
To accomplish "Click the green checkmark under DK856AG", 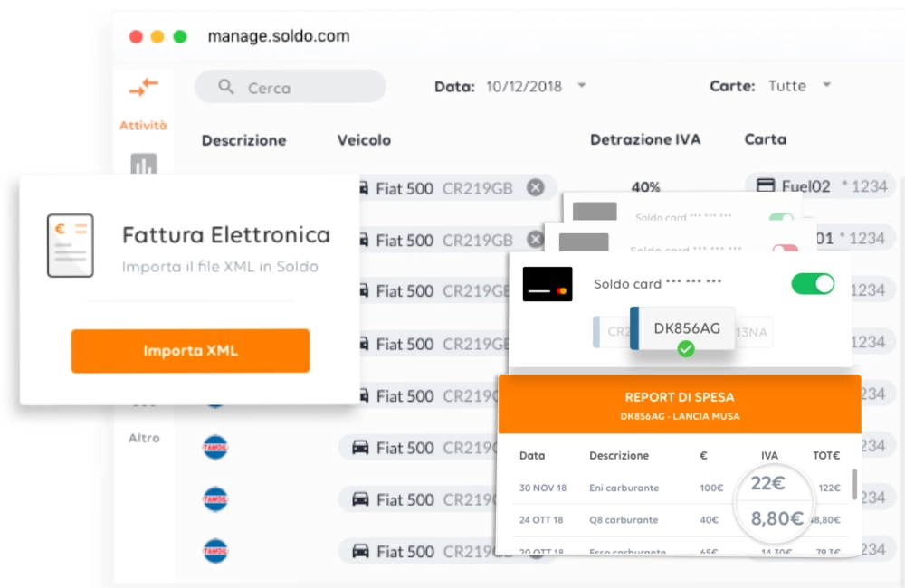I will pos(686,348).
